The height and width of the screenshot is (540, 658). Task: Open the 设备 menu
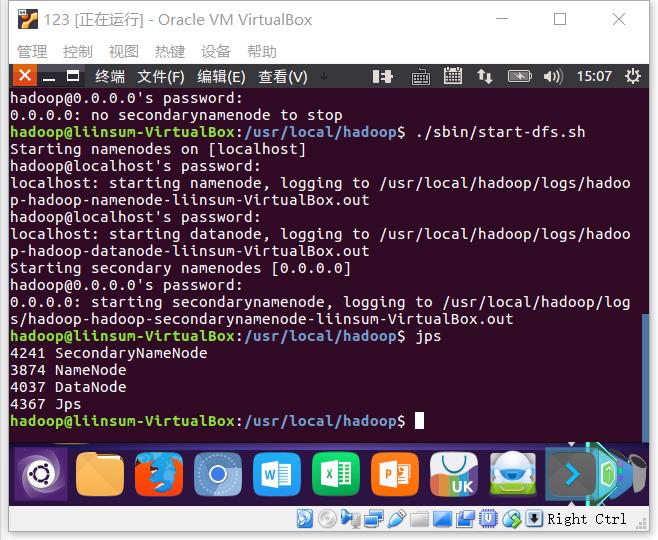point(216,52)
